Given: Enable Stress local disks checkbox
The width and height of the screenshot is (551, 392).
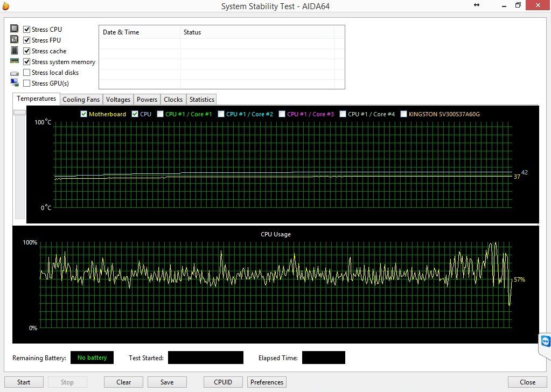Looking at the screenshot, I should pyautogui.click(x=27, y=72).
